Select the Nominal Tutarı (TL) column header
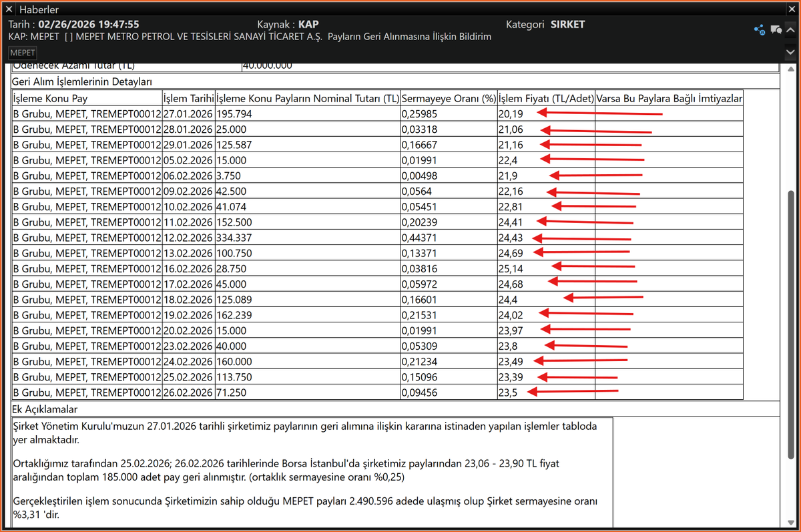This screenshot has width=801, height=532. pos(308,98)
